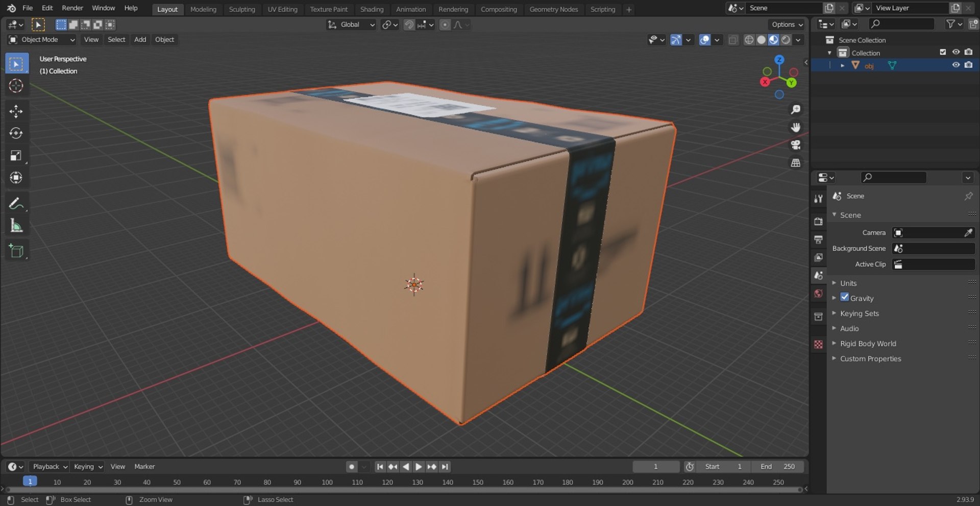980x506 pixels.
Task: Select the Measure tool
Action: pyautogui.click(x=16, y=225)
